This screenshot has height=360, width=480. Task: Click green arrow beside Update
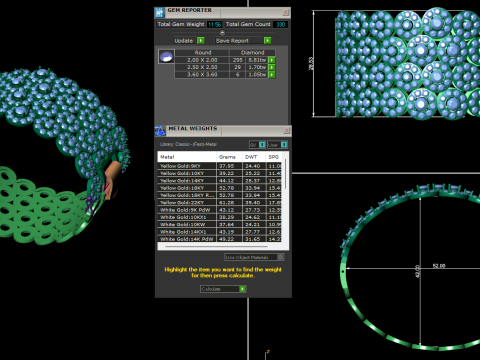click(201, 41)
